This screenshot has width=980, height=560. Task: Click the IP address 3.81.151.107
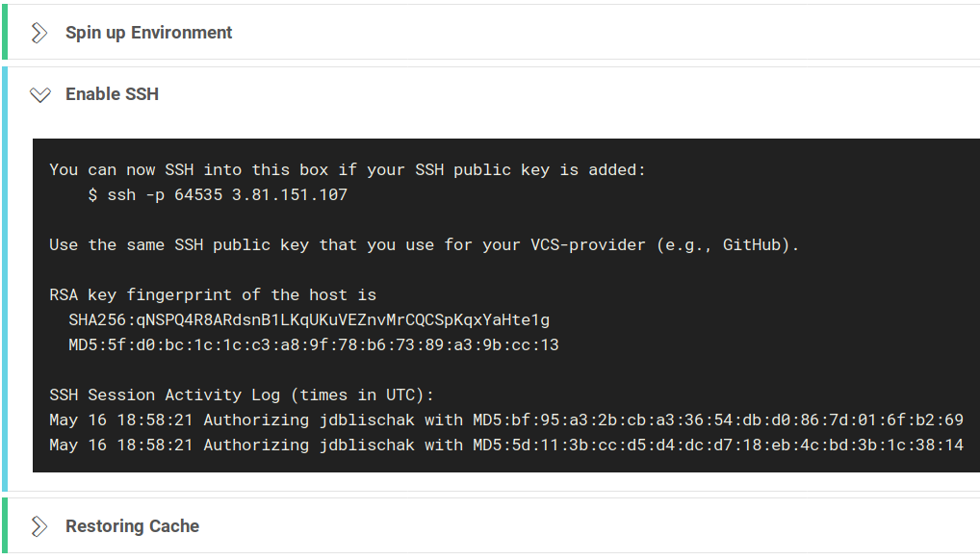290,195
